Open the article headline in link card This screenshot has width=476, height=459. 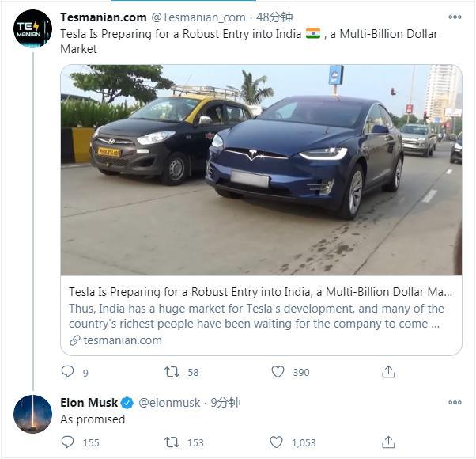coord(261,291)
